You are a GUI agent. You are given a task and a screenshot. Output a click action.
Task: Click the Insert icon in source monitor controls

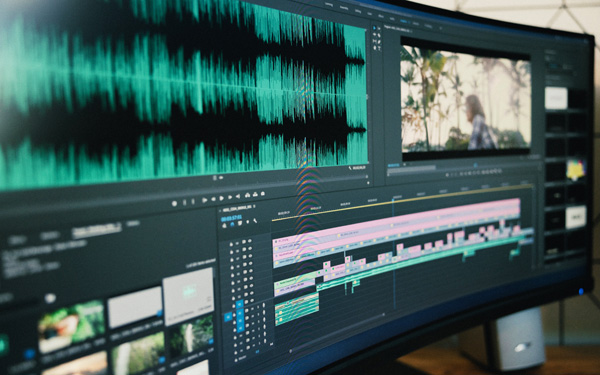click(247, 195)
